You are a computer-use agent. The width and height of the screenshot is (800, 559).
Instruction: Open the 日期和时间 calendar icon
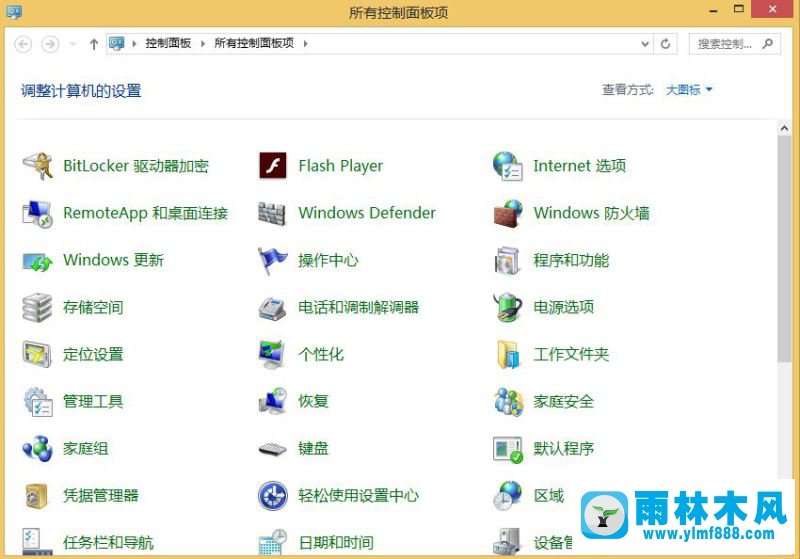pos(272,542)
